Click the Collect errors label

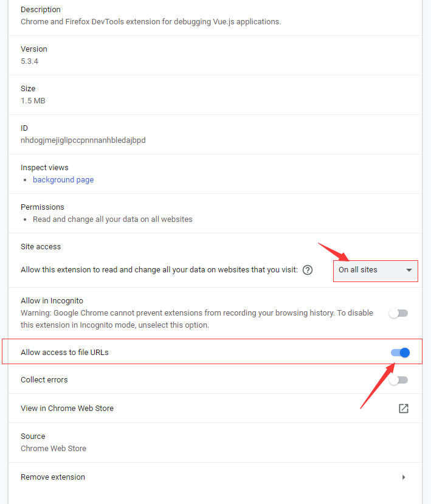[x=44, y=380]
